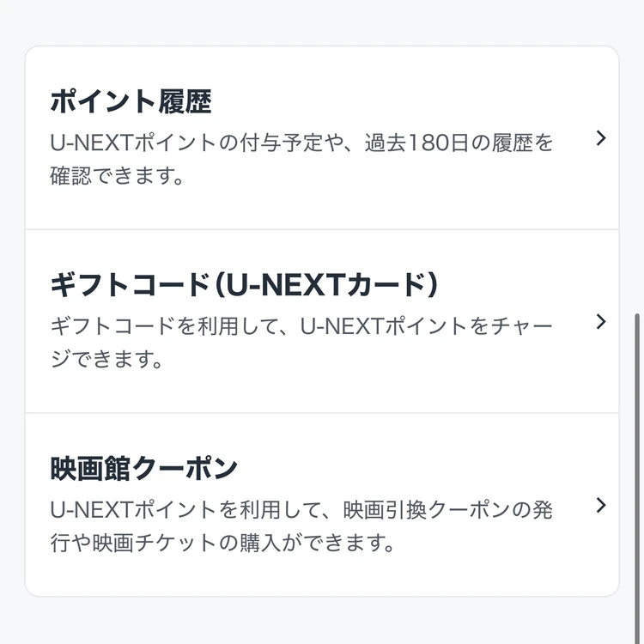This screenshot has height=644, width=644.
Task: Click the chevron arrow beside ポイント履歴
Action: [601, 138]
